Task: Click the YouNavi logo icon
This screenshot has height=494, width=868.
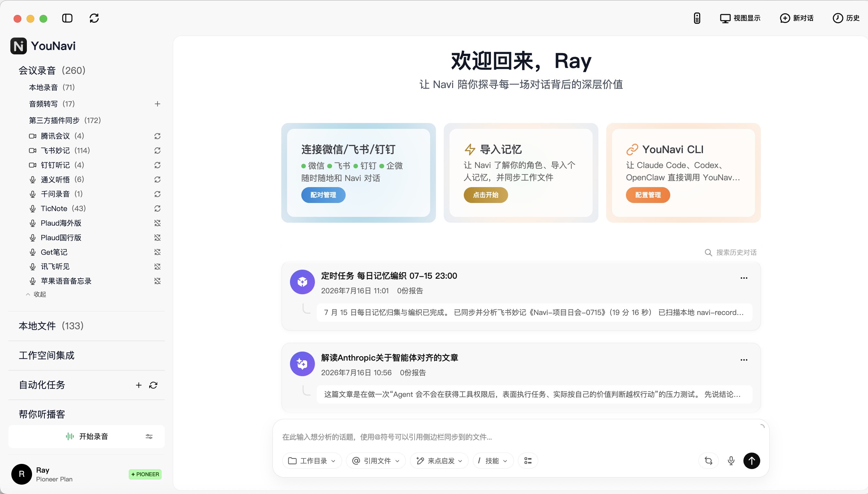Action: 18,46
